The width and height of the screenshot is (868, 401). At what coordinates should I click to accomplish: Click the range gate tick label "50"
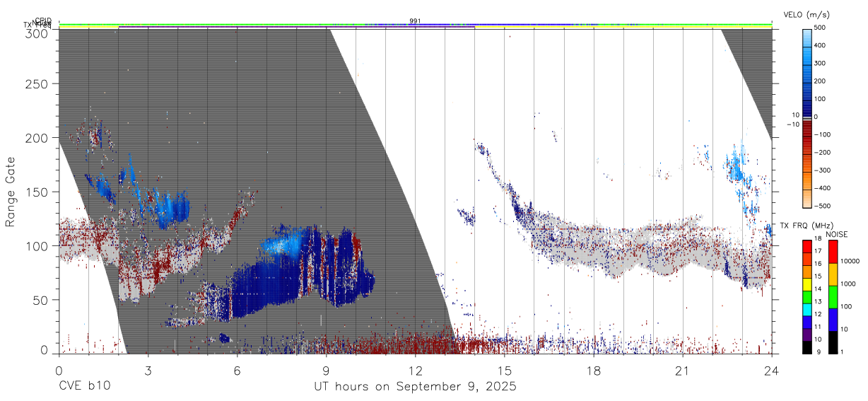click(40, 300)
